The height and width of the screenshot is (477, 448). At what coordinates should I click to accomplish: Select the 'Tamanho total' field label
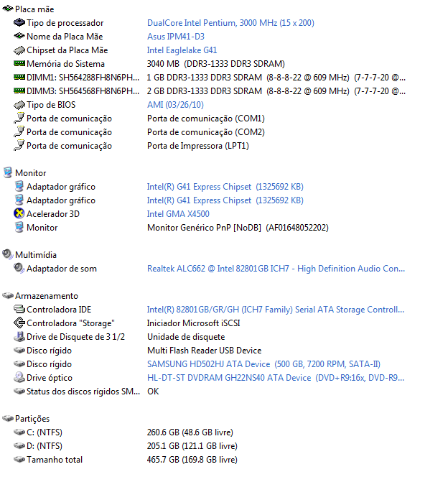[55, 460]
